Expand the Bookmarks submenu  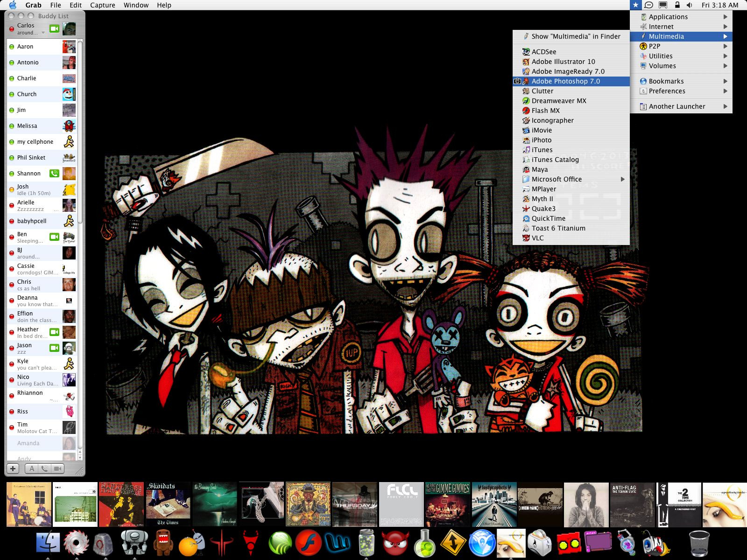coord(681,81)
